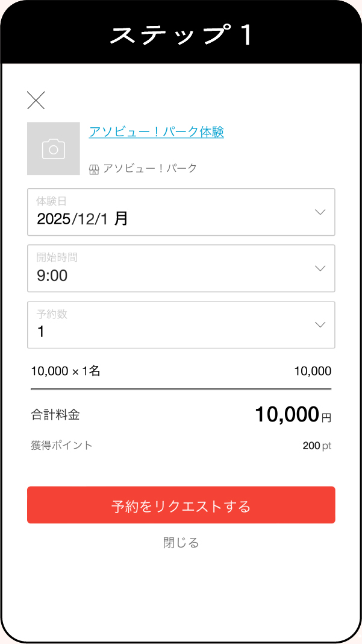
Task: Click the camera placeholder image icon
Action: coord(54,148)
